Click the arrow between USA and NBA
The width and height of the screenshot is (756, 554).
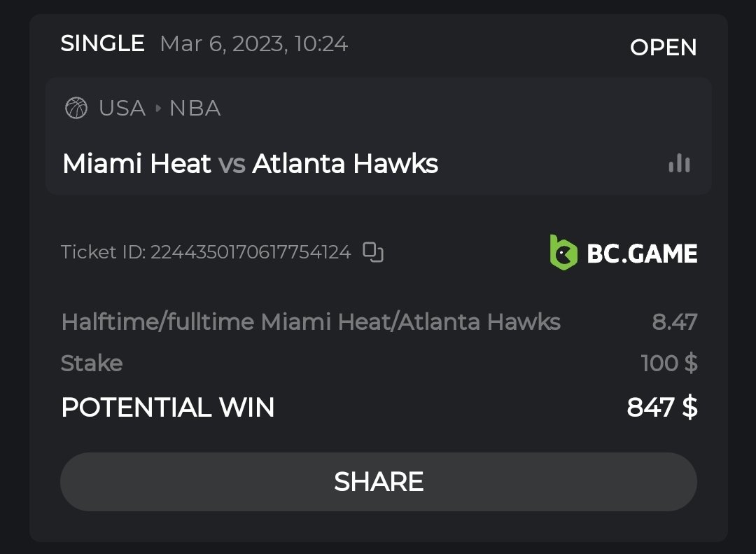coord(158,109)
